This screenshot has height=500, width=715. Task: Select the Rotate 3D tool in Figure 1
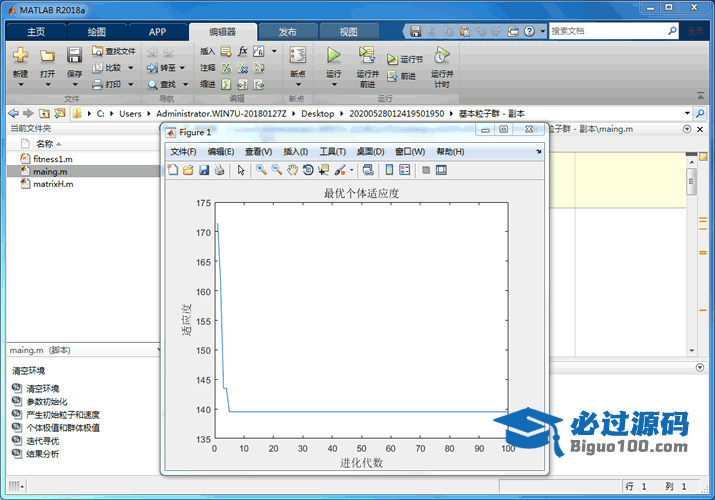308,170
